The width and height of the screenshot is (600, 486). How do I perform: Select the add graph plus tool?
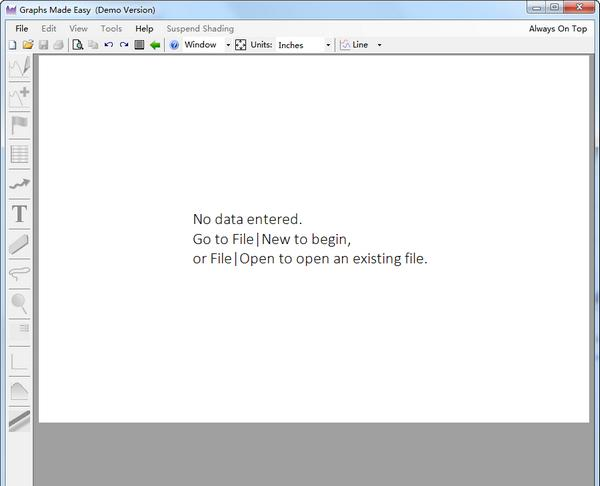click(x=20, y=96)
